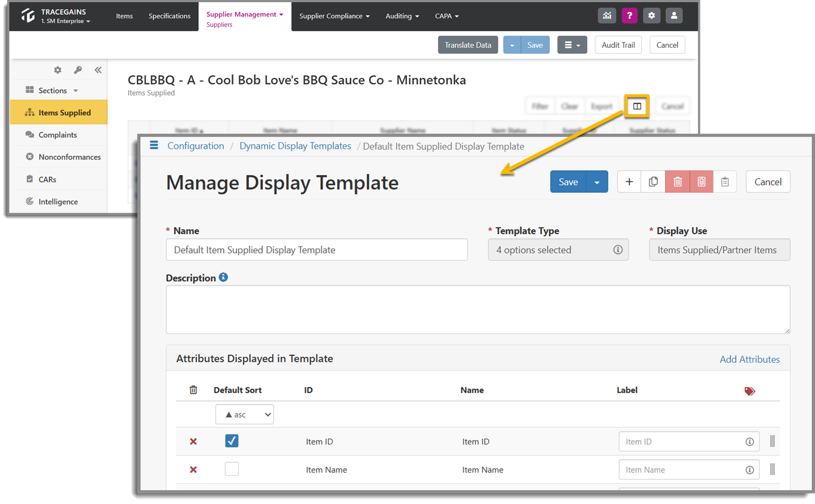Click the red trash delete icon

[x=677, y=182]
